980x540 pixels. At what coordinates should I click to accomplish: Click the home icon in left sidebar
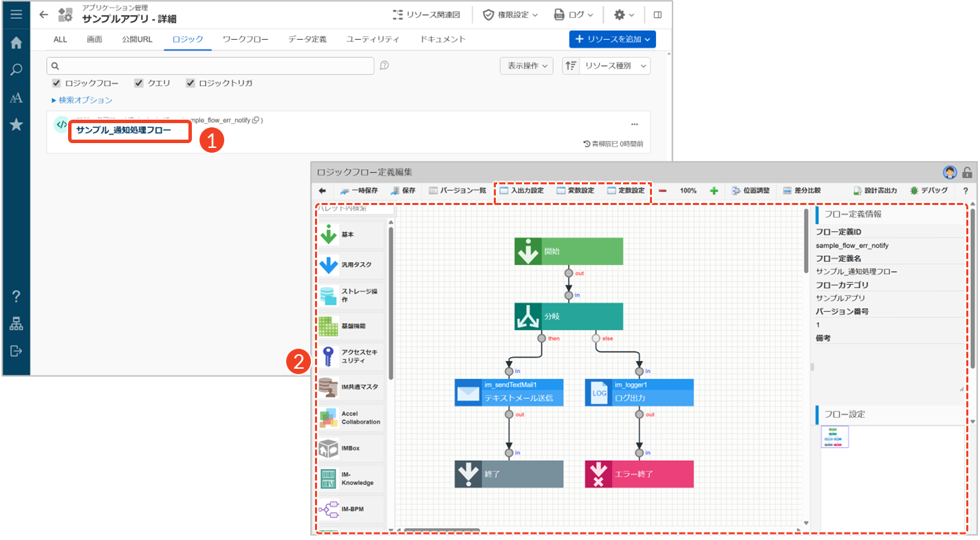click(16, 43)
